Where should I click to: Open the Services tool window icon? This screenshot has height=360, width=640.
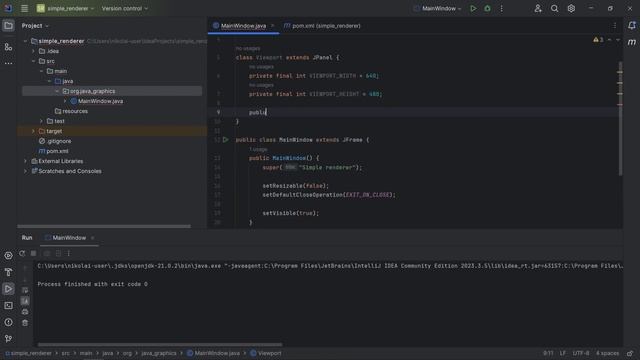(8, 256)
